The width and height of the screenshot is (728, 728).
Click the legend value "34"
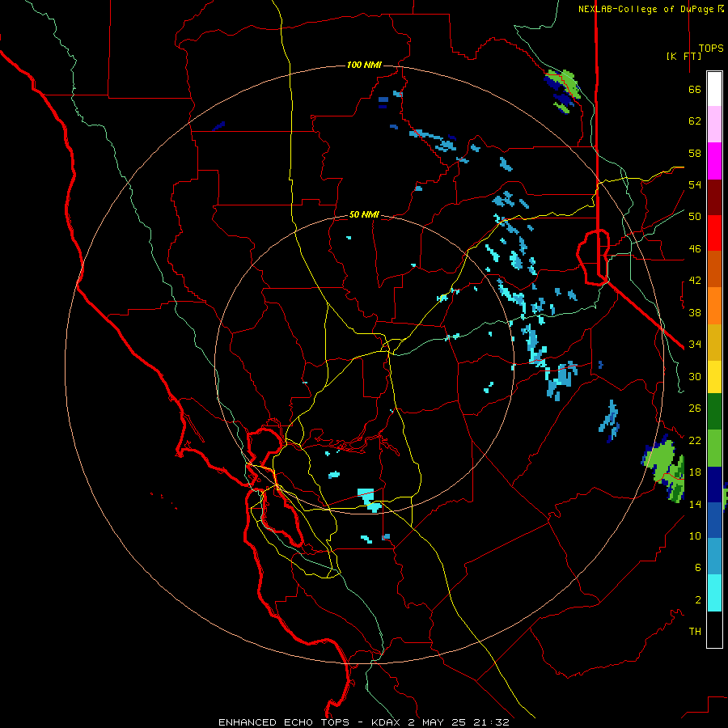point(695,345)
